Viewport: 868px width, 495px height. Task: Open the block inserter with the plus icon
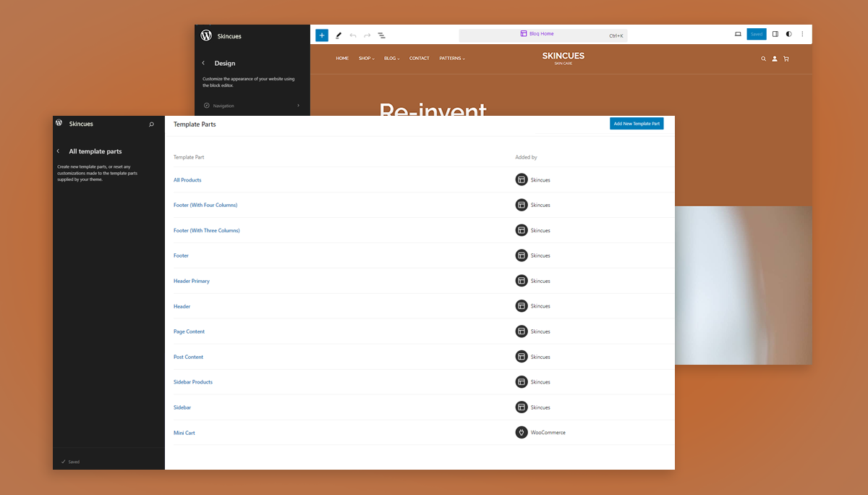[x=321, y=34]
